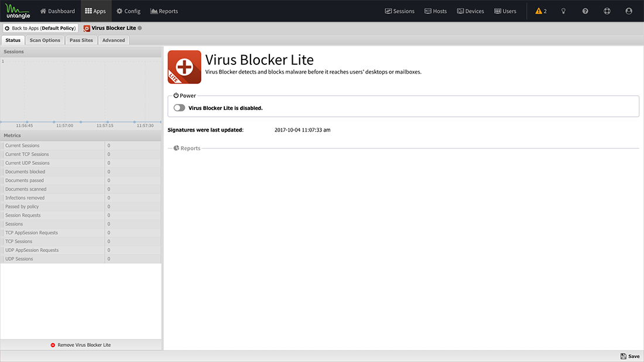Save the settings
The height and width of the screenshot is (362, 644).
pos(630,356)
